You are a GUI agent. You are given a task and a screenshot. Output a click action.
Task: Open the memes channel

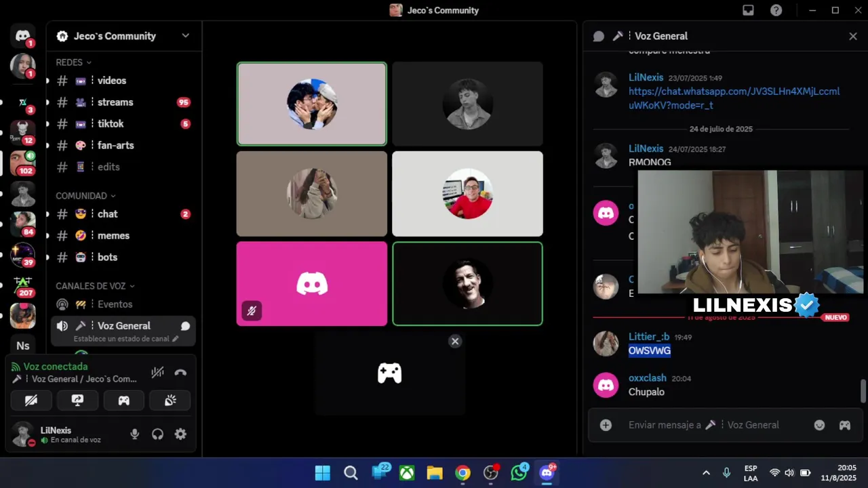click(x=123, y=236)
